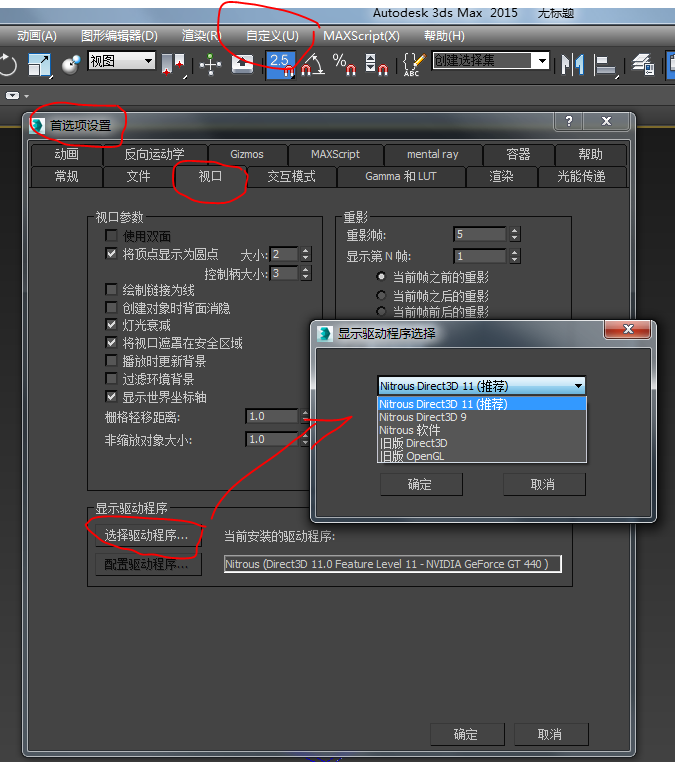Click the Use Pivot Point Center icon
Image resolution: width=675 pixels, height=762 pixels.
point(173,64)
